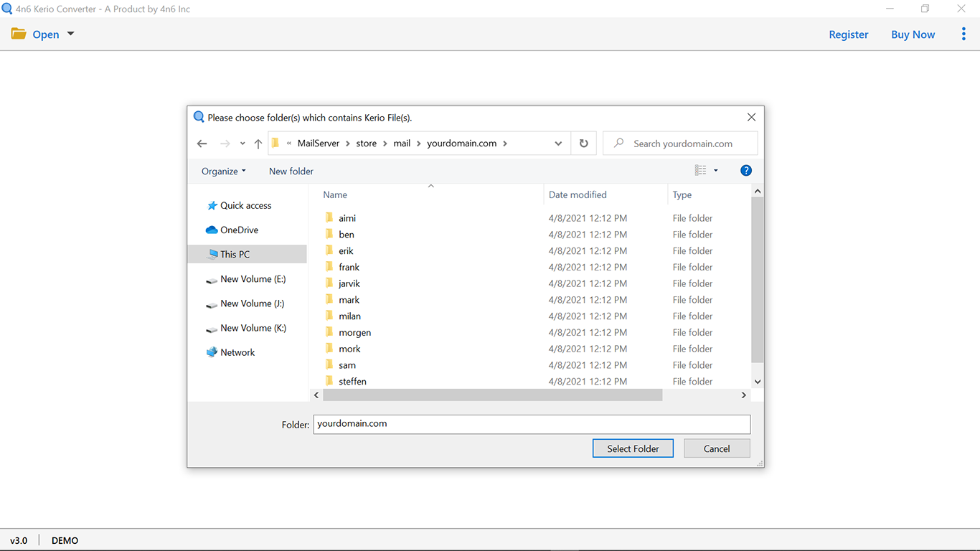Select the frank folder

point(349,267)
